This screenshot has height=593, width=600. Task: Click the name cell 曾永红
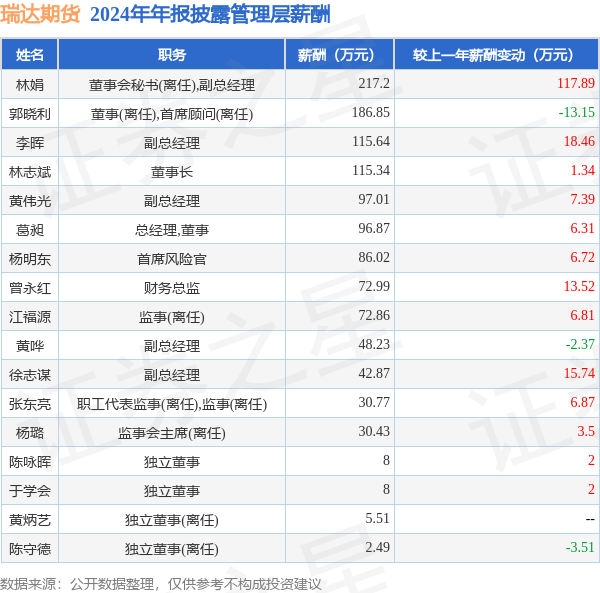30,288
